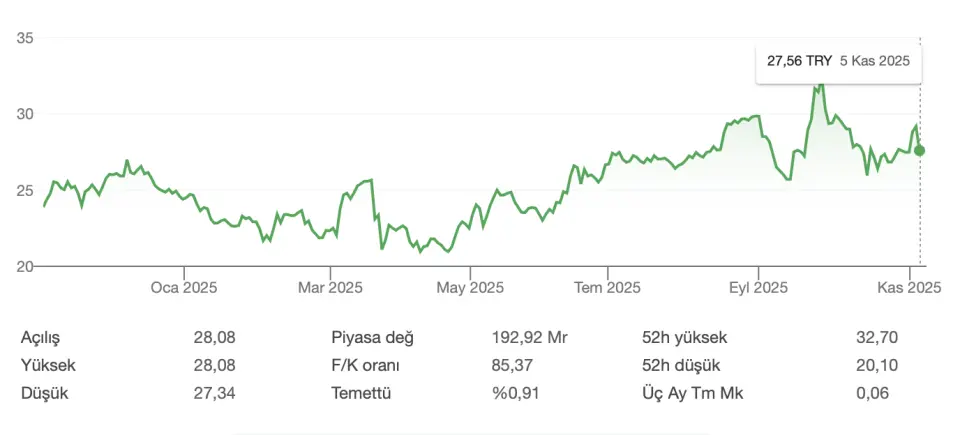This screenshot has height=435, width=960.
Task: Click the May 2025 axis label
Action: [470, 288]
